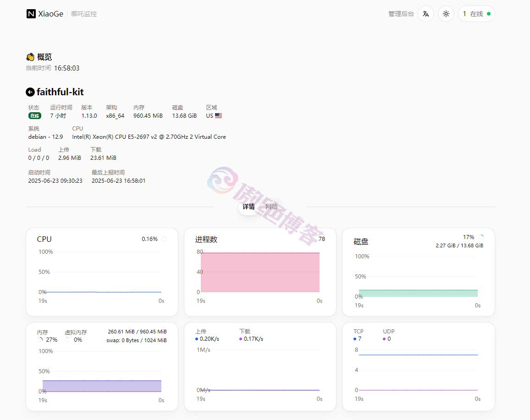This screenshot has height=420, width=530.
Task: Click last report time 2025-06-23 16:58:01
Action: click(119, 180)
